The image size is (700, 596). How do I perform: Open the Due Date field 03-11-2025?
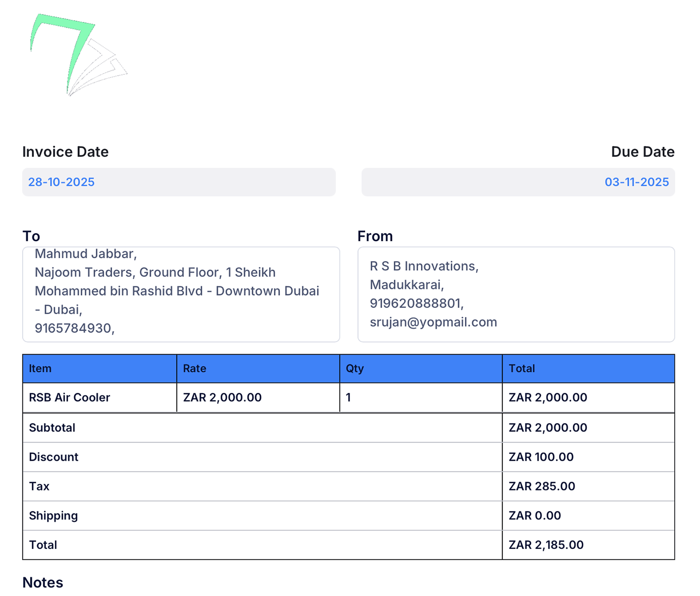point(518,182)
